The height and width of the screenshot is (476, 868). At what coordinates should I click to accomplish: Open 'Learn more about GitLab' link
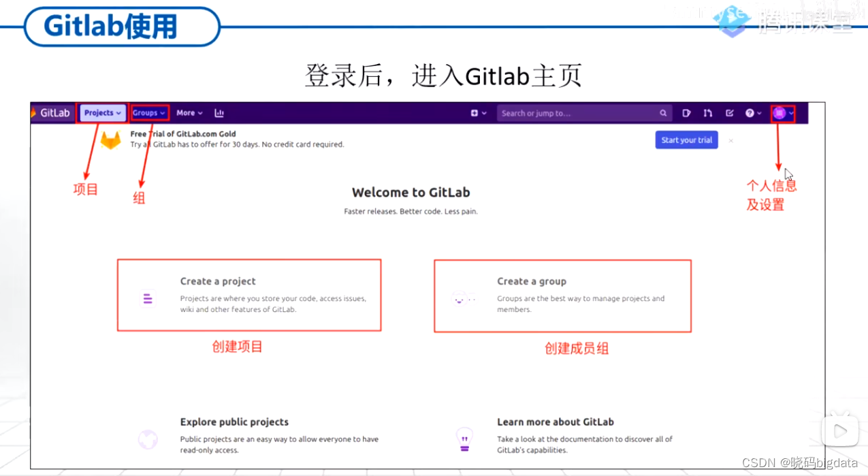pos(556,422)
